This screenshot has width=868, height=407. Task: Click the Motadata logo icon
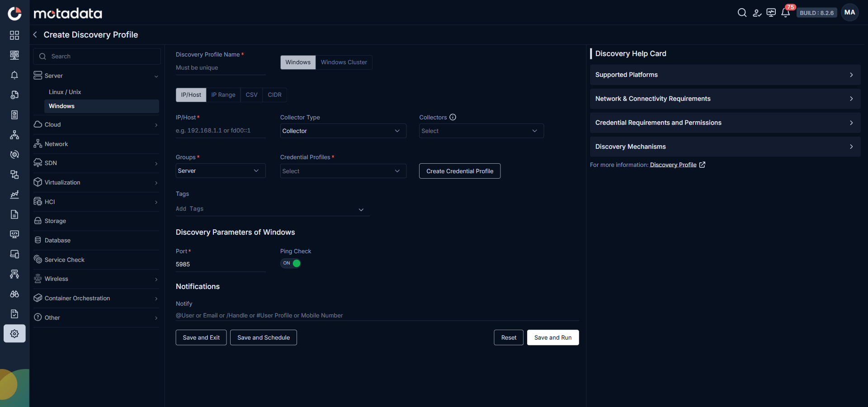tap(14, 14)
